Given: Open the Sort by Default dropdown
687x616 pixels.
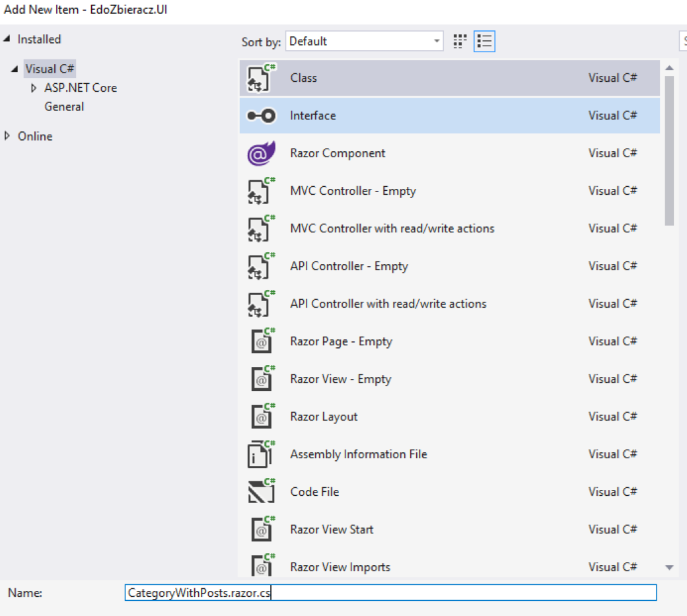Looking at the screenshot, I should pyautogui.click(x=364, y=41).
